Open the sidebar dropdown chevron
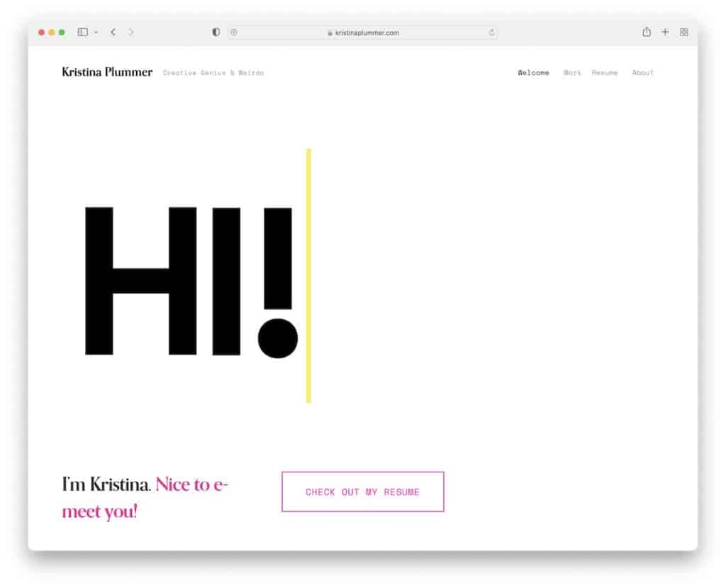Viewport: 726px width, 588px height. pos(96,32)
